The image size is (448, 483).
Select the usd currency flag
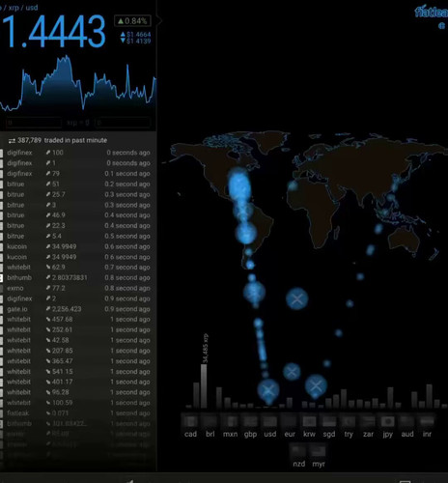pos(269,421)
